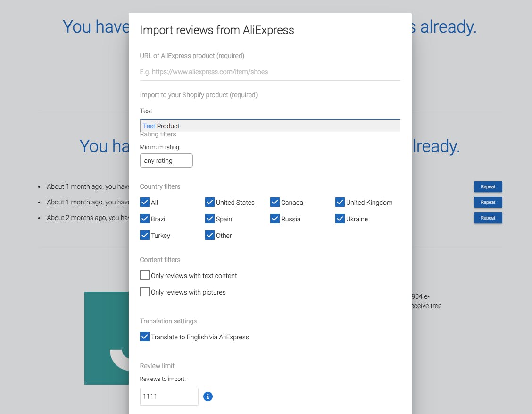Viewport: 532px width, 414px height.
Task: Turn off Translate to English via AliExpress
Action: 145,337
